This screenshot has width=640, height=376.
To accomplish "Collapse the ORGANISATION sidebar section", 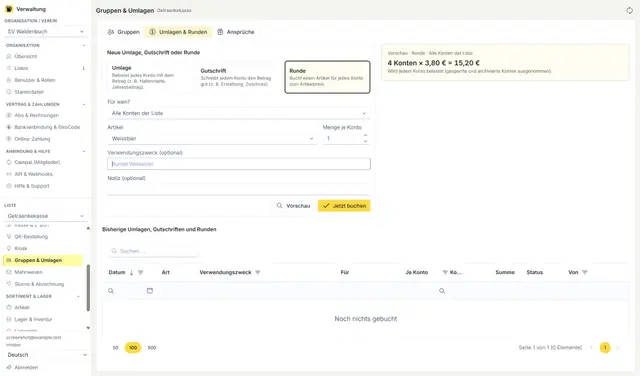I will click(84, 45).
